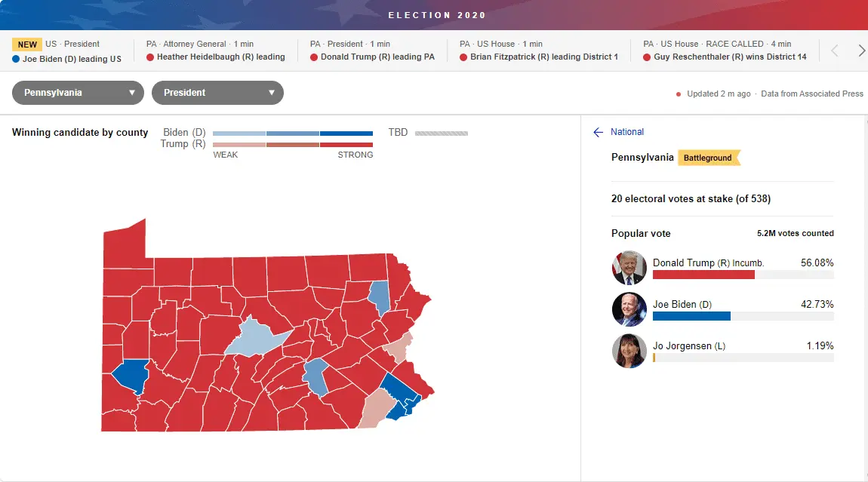Open the Pennsylvania state dropdown
This screenshot has width=868, height=482.
[x=78, y=93]
